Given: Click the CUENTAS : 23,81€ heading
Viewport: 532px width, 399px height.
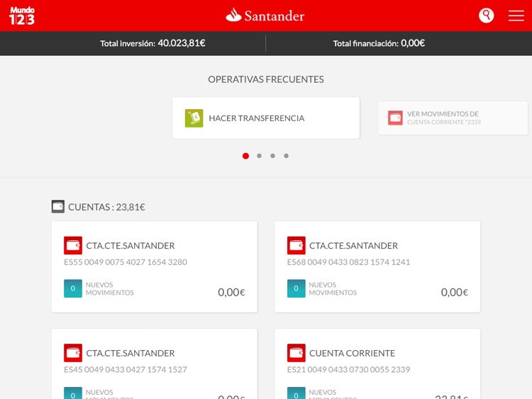Looking at the screenshot, I should (106, 207).
